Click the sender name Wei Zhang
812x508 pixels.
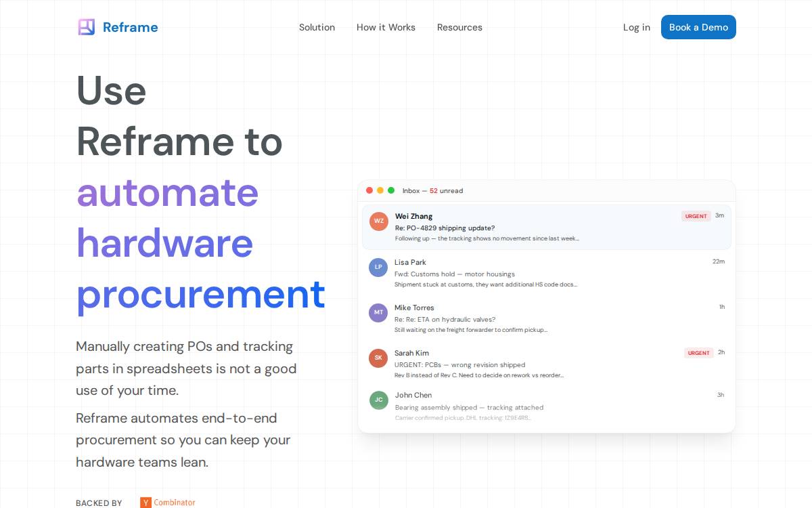tap(413, 217)
